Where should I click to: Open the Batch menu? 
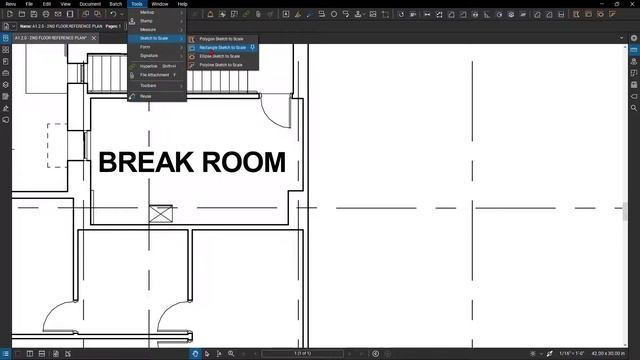click(x=116, y=4)
